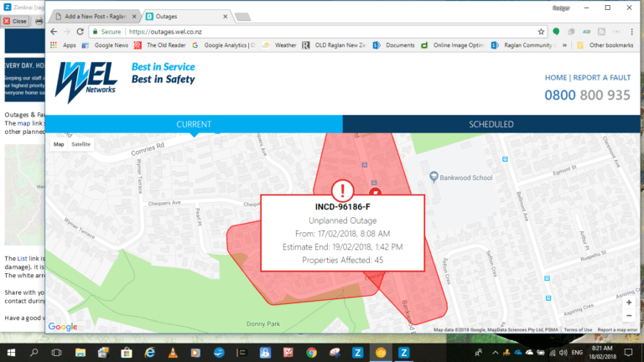644x362 pixels.
Task: Switch to the SCHEDULED outages tab
Action: coord(491,124)
